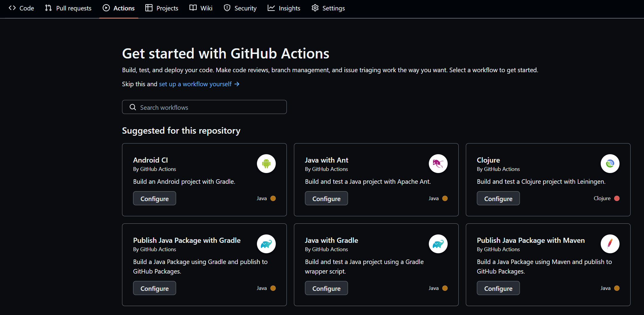Click the magnifier icon in workflow search

tap(133, 107)
